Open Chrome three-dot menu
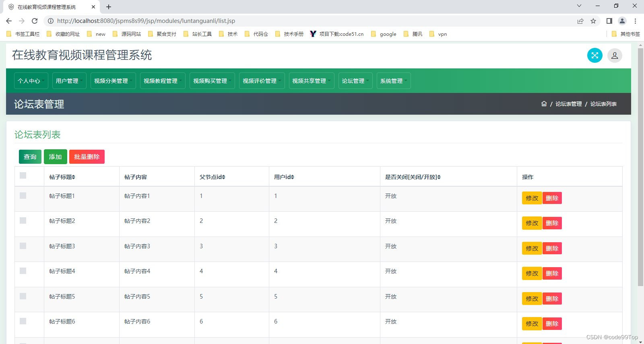Viewport: 644px width, 344px height. coord(635,21)
